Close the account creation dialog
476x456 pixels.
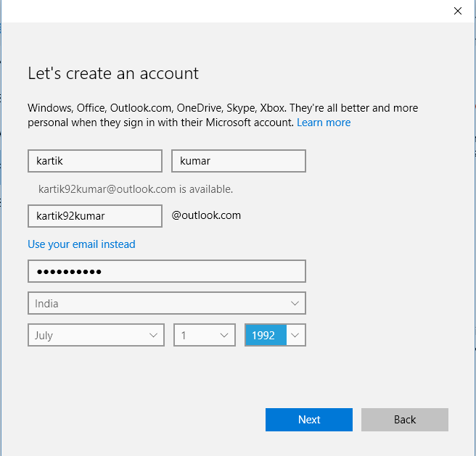(457, 11)
